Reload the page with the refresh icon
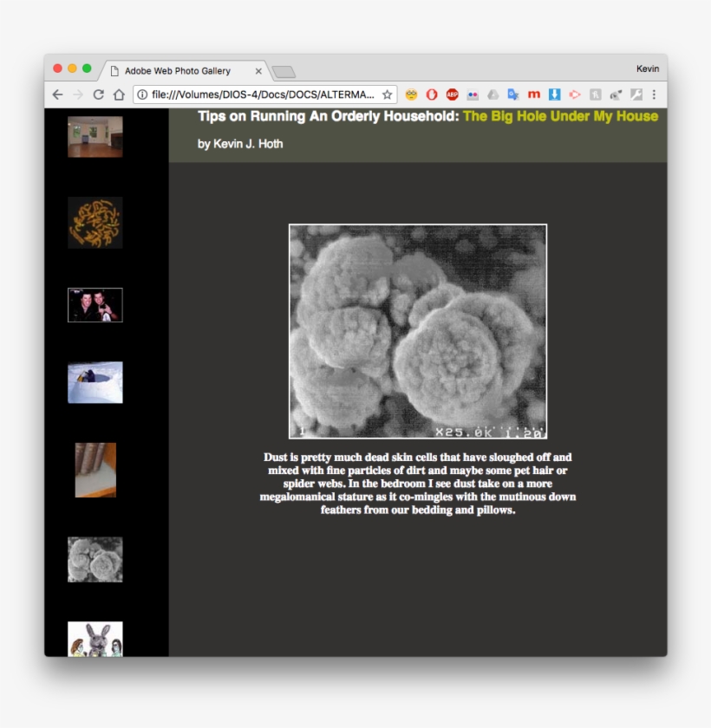This screenshot has height=728, width=711. point(99,94)
